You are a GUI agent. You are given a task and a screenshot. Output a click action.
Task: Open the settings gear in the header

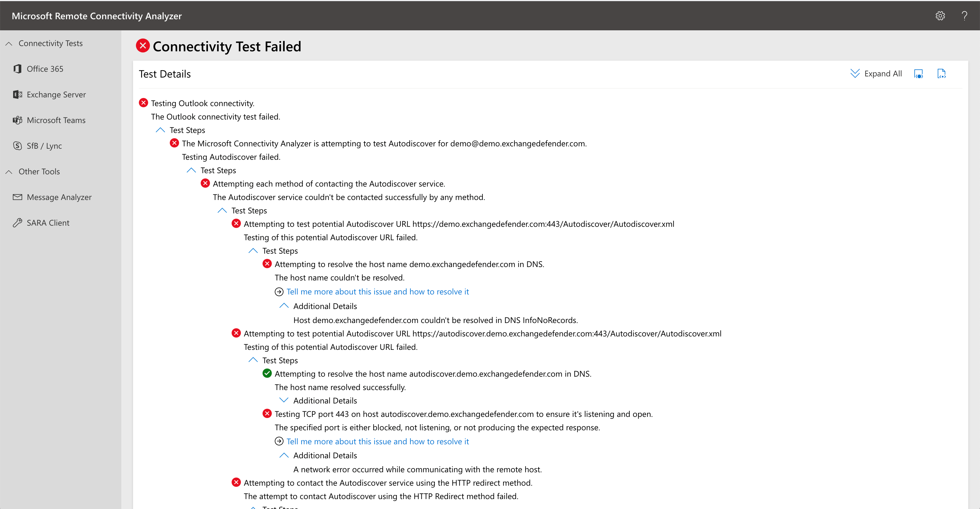point(940,15)
